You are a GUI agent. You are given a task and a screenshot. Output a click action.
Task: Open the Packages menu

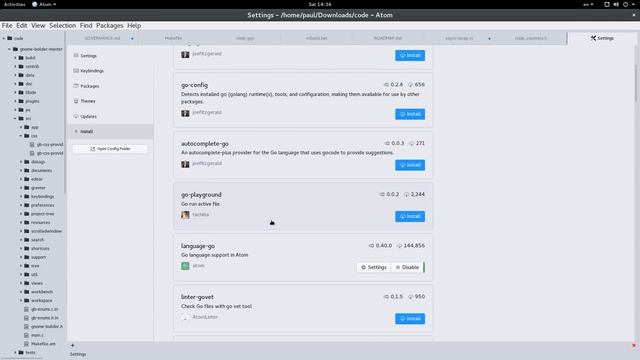[109, 25]
